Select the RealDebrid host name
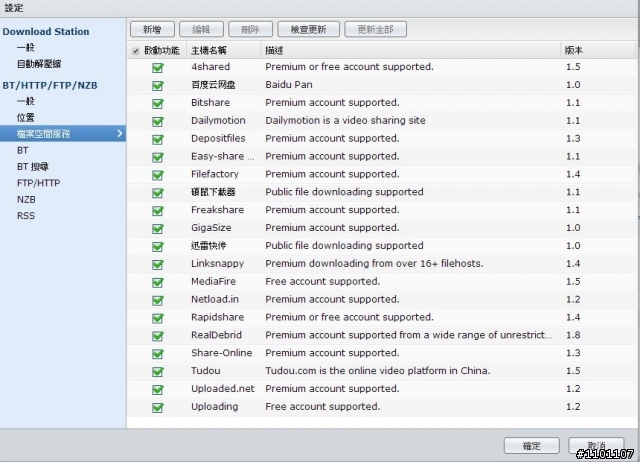 point(216,335)
